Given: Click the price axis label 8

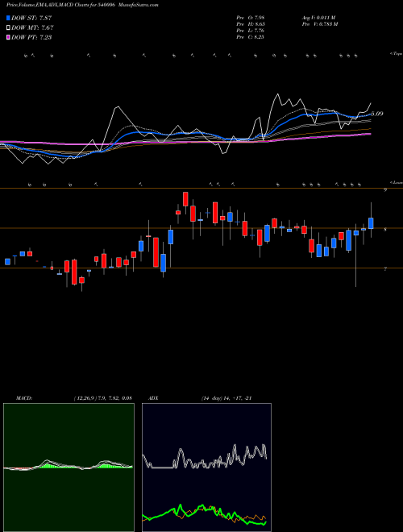Looking at the screenshot, I should coord(385,230).
